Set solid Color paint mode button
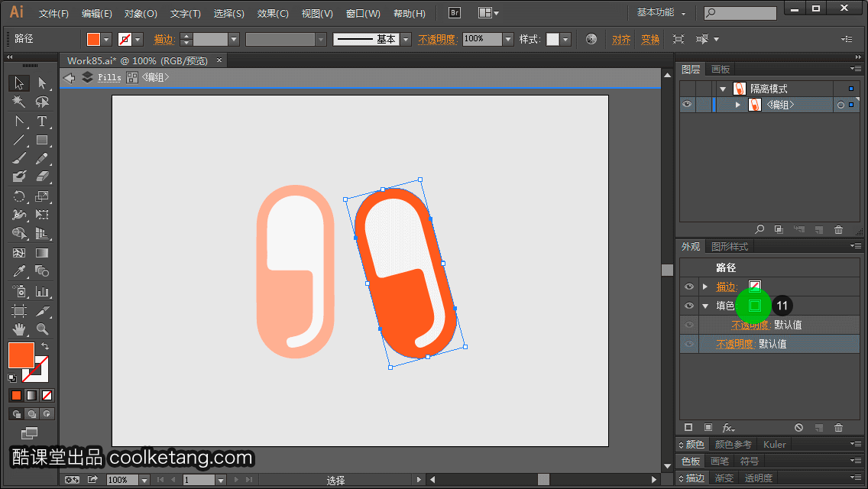Viewport: 868px width, 489px height. point(16,396)
